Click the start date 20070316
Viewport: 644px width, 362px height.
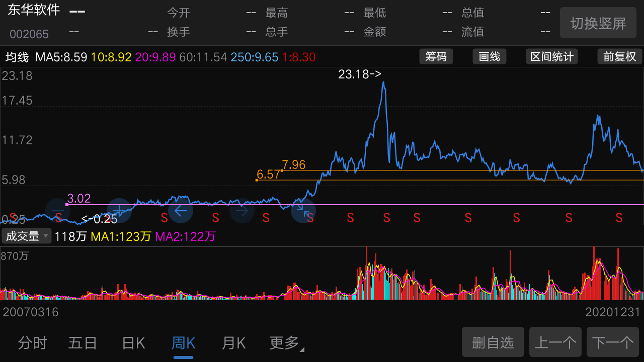31,312
